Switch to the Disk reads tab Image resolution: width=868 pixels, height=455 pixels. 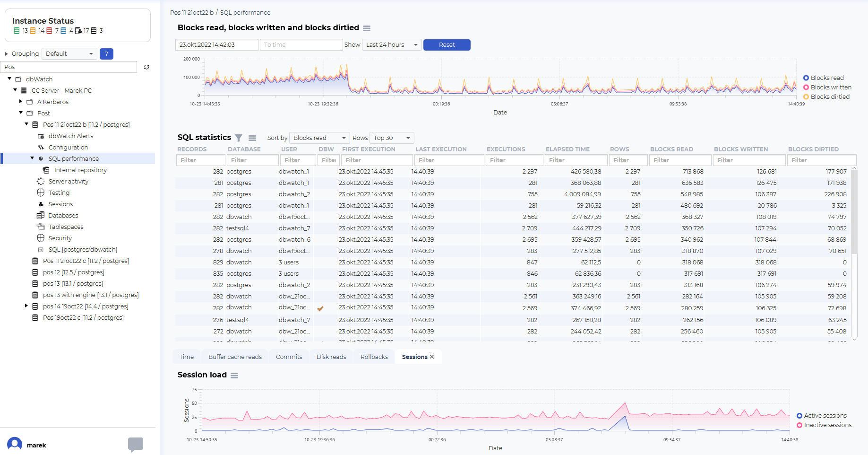(331, 357)
